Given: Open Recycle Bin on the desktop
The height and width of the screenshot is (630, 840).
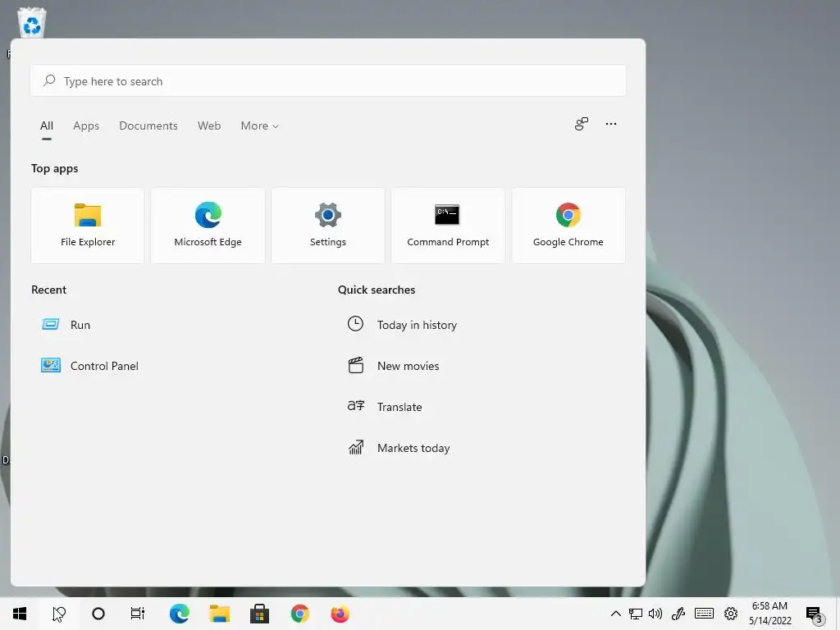Looking at the screenshot, I should tap(32, 22).
